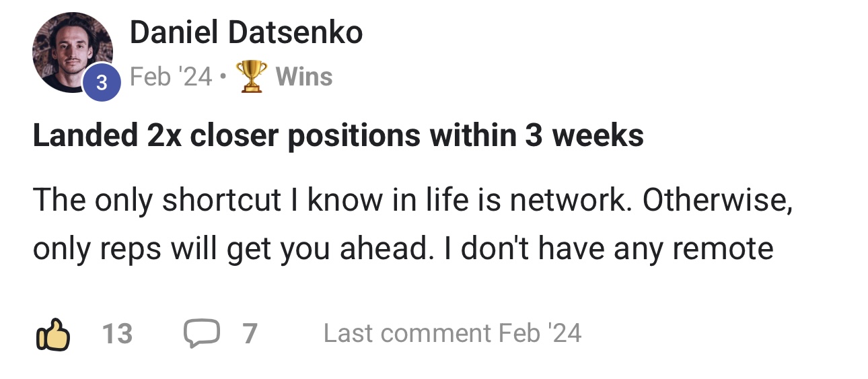Click the word 'shortcut' in the post text

(x=221, y=200)
